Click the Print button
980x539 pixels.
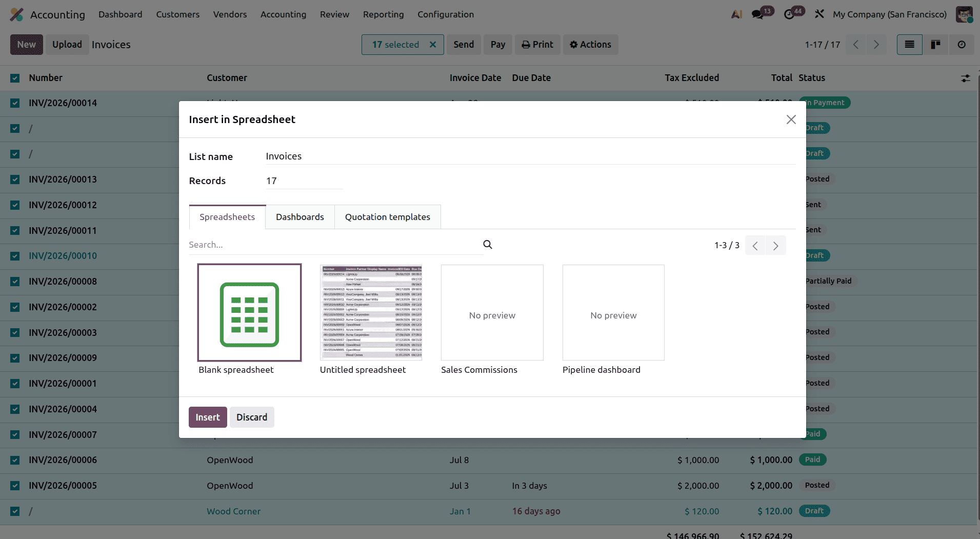click(537, 45)
